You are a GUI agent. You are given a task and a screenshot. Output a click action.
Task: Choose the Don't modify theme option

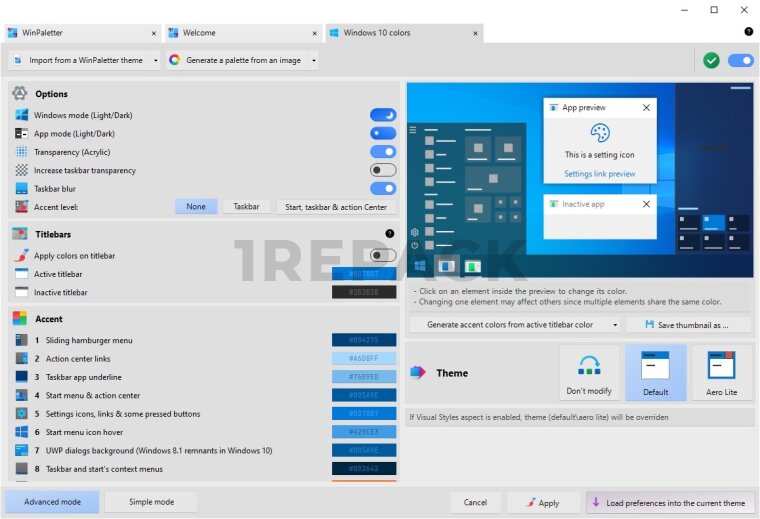pyautogui.click(x=589, y=372)
